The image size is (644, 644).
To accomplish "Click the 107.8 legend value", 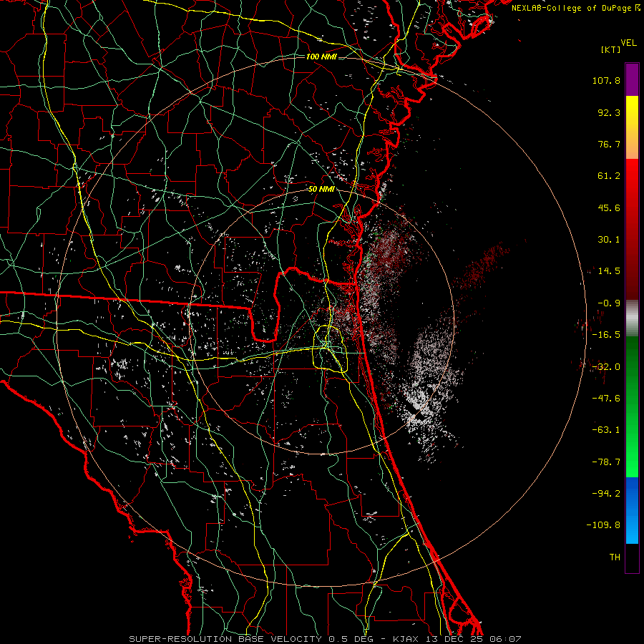I will click(606, 80).
